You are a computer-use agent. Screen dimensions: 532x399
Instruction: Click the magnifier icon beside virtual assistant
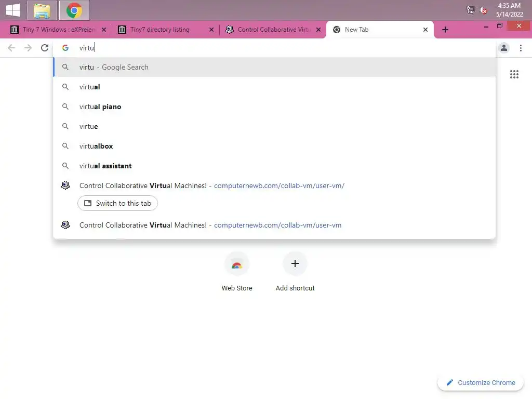[x=65, y=166]
